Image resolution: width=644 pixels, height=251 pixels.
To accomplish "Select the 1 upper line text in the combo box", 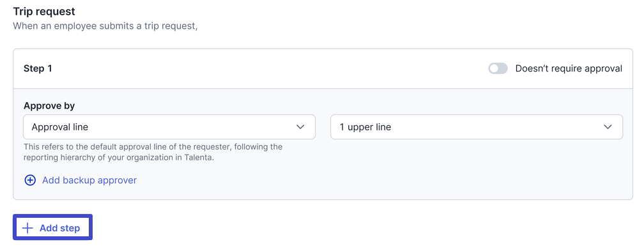I will click(365, 127).
